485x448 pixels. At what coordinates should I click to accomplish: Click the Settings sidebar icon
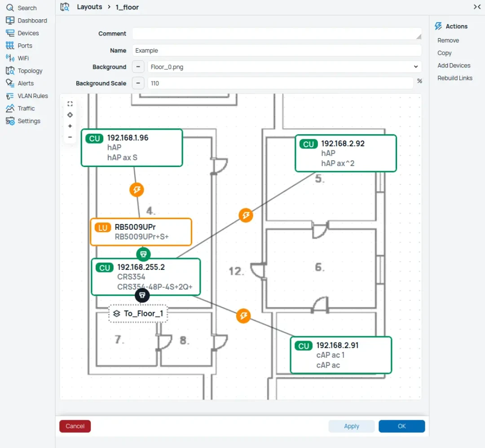pos(10,121)
